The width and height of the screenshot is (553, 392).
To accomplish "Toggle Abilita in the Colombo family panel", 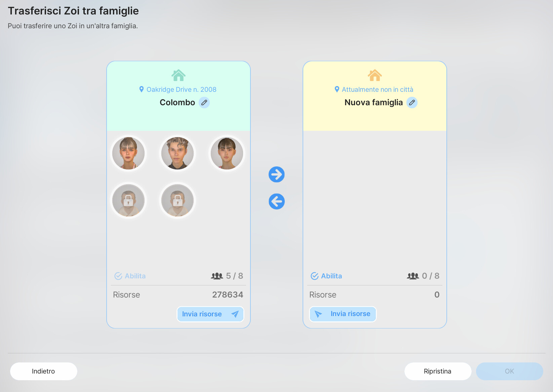I will point(130,276).
